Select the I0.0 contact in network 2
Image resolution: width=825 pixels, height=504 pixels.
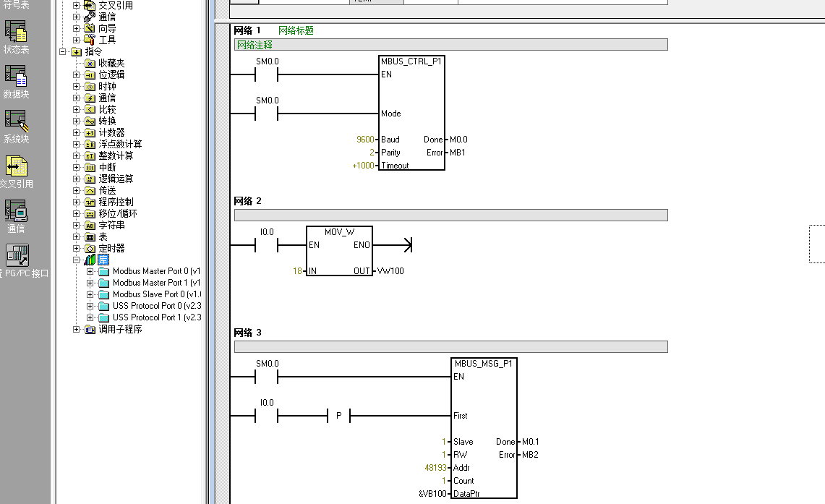(x=267, y=245)
